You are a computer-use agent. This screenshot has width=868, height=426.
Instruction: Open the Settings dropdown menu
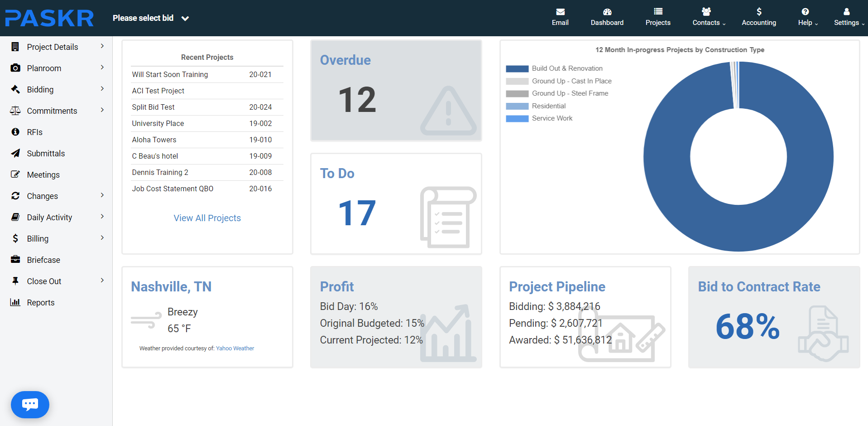pos(849,17)
